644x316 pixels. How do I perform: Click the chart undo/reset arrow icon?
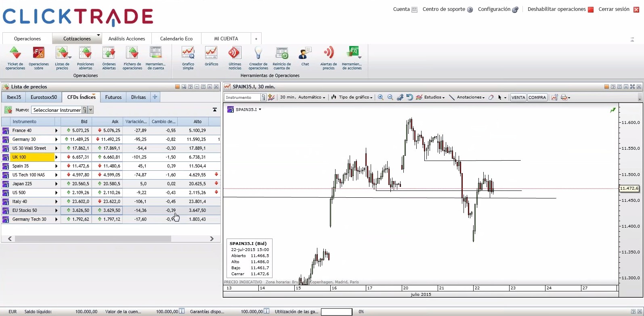click(409, 97)
